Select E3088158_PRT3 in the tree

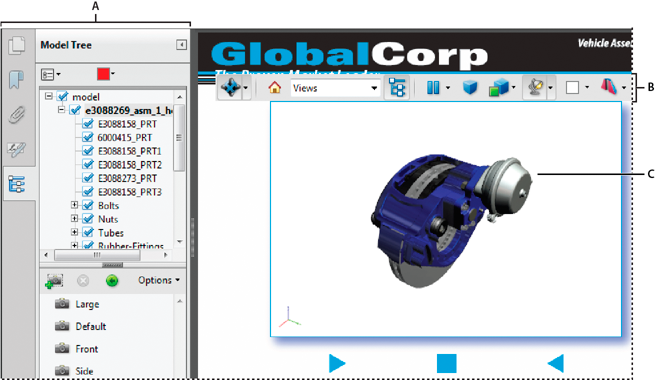(130, 192)
